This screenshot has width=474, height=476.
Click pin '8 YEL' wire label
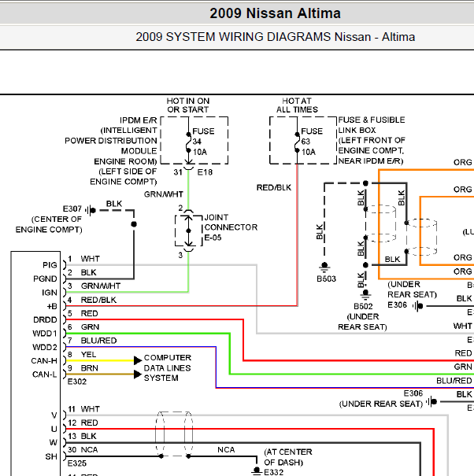[82, 354]
